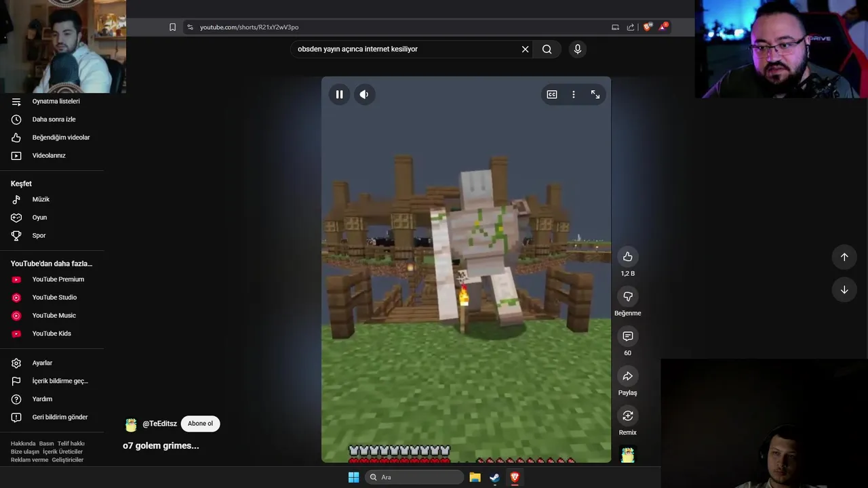Open site settings icon in address bar
The image size is (868, 488).
tap(190, 27)
